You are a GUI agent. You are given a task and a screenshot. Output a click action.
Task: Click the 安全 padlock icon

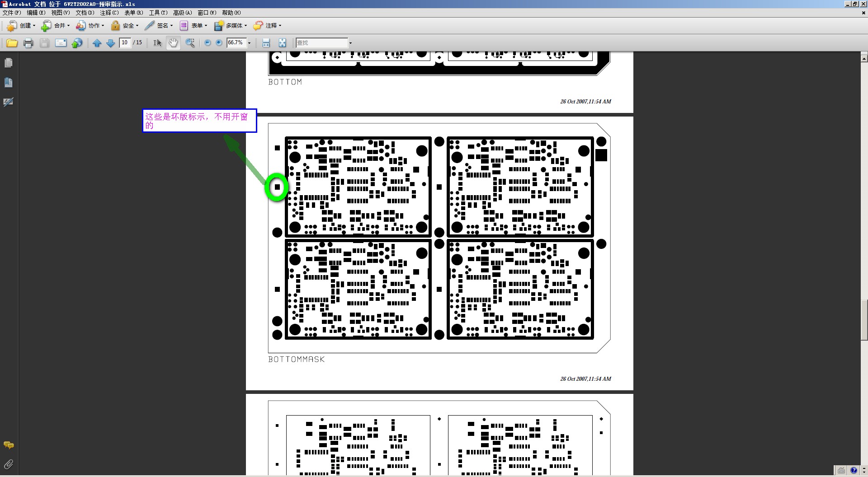click(115, 26)
